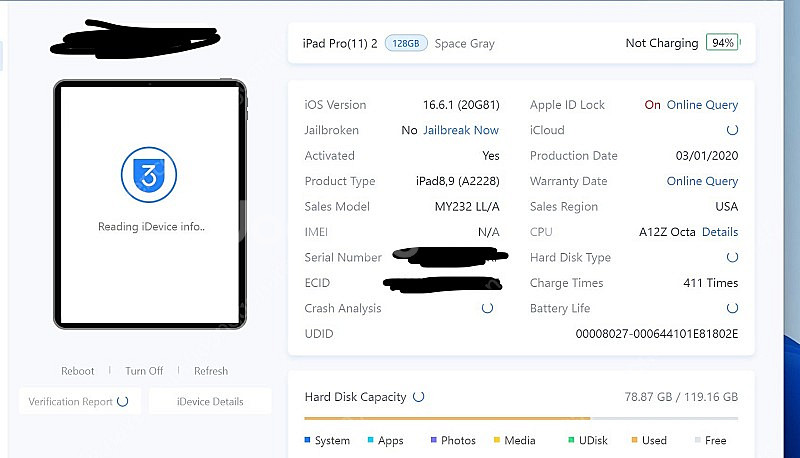Click the production date 03/01/2020

pyautogui.click(x=707, y=156)
